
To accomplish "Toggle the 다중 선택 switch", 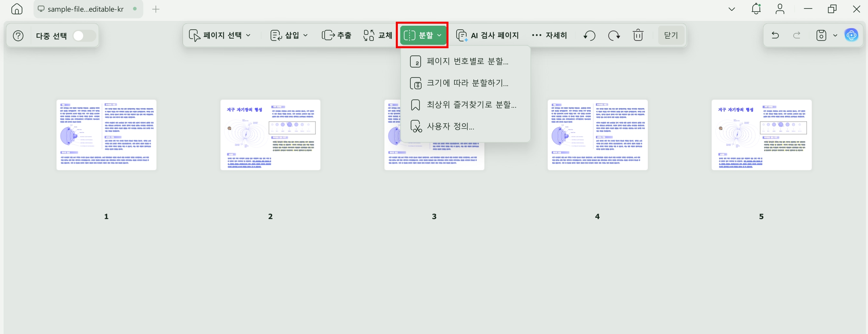I will pos(84,36).
